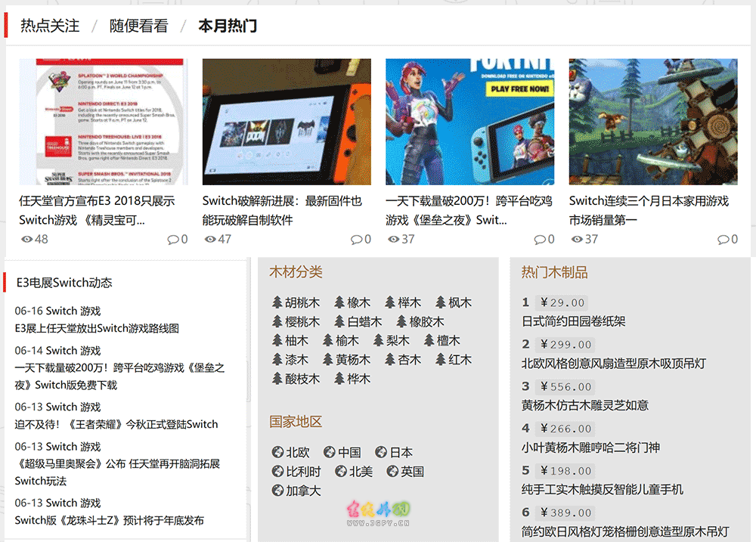The height and width of the screenshot is (542, 756).
Task: Select the 柚木 wood category
Action: pyautogui.click(x=290, y=341)
